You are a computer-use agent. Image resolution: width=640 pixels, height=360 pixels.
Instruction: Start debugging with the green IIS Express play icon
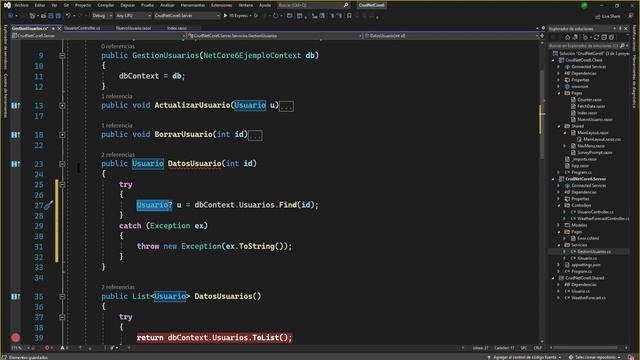pos(225,16)
